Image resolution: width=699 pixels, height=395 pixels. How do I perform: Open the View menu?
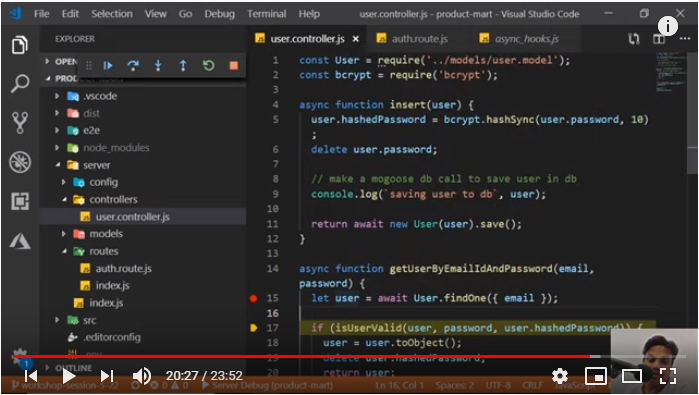click(x=156, y=14)
